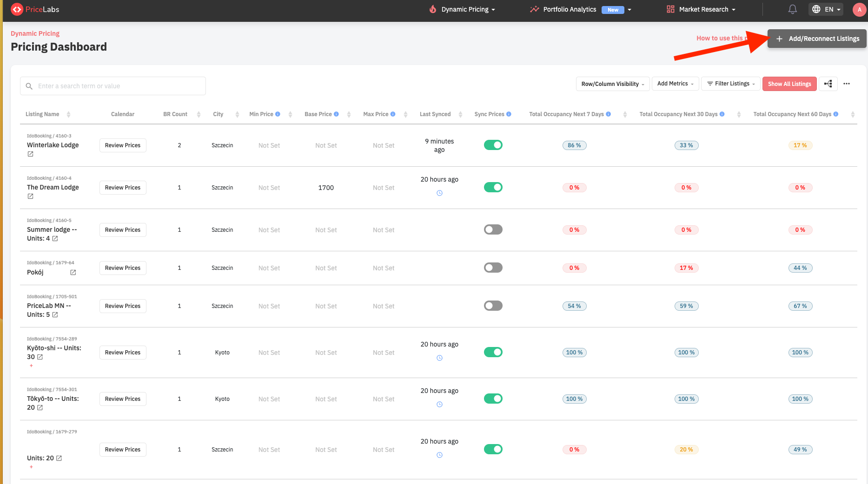This screenshot has height=484, width=868.
Task: Open Winterlake Lodge external link icon
Action: coord(30,154)
